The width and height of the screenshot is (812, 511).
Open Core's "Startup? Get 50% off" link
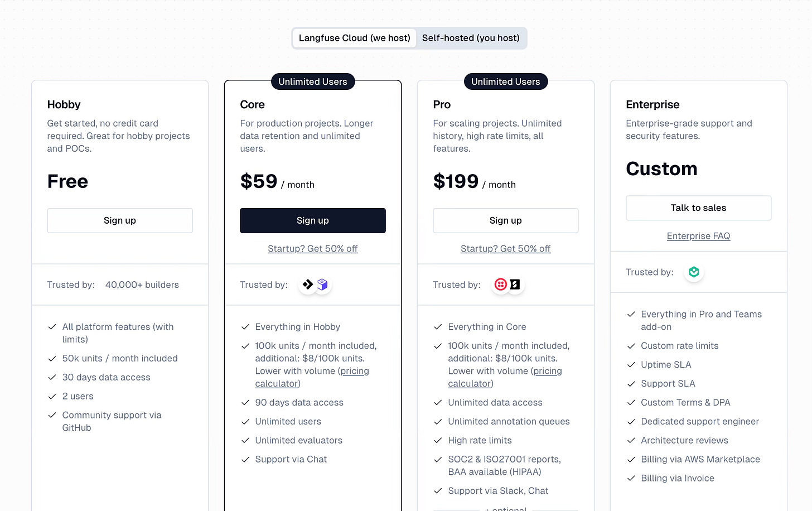click(313, 249)
